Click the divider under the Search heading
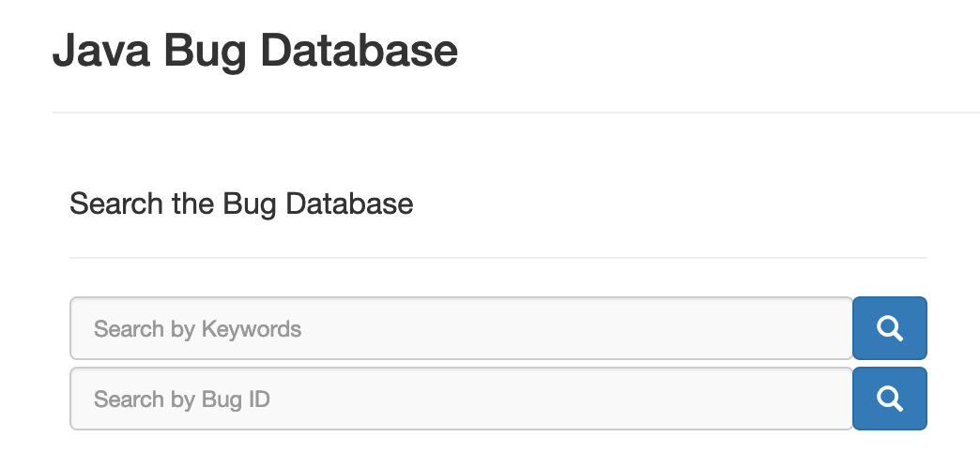The image size is (980, 467). tap(498, 257)
